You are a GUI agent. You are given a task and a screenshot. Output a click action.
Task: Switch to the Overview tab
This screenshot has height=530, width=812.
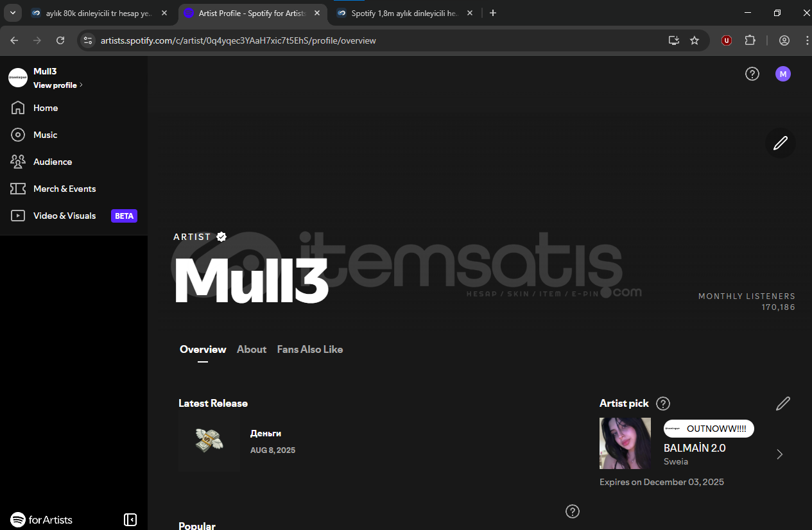tap(203, 350)
